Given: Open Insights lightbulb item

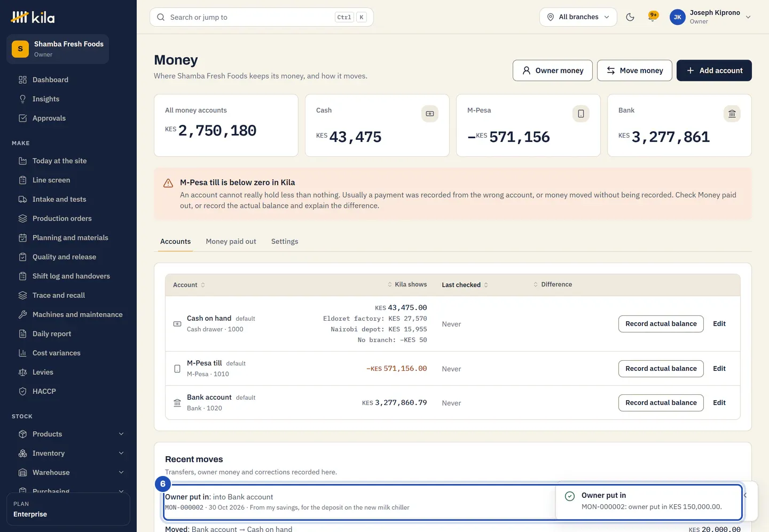Looking at the screenshot, I should (68, 99).
